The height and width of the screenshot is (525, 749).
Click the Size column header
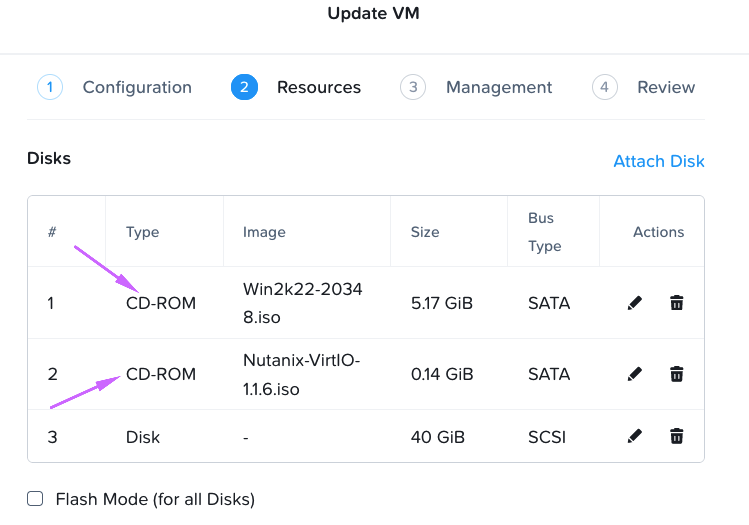pyautogui.click(x=425, y=232)
